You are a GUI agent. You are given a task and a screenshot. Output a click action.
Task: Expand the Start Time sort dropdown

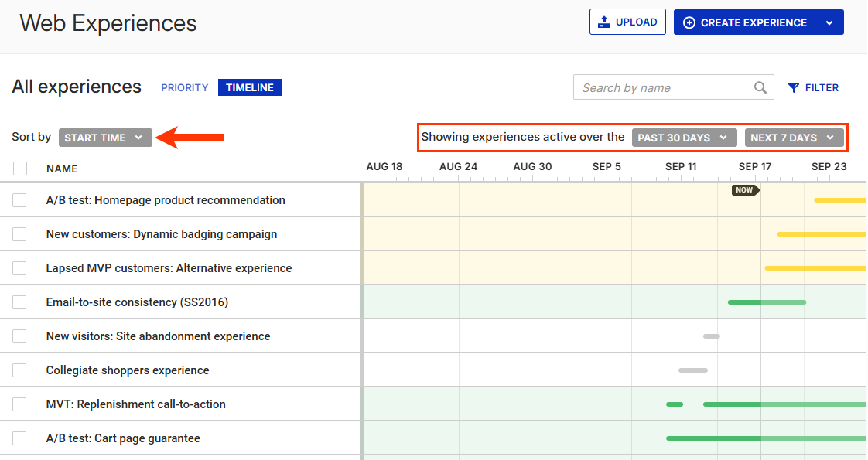105,138
